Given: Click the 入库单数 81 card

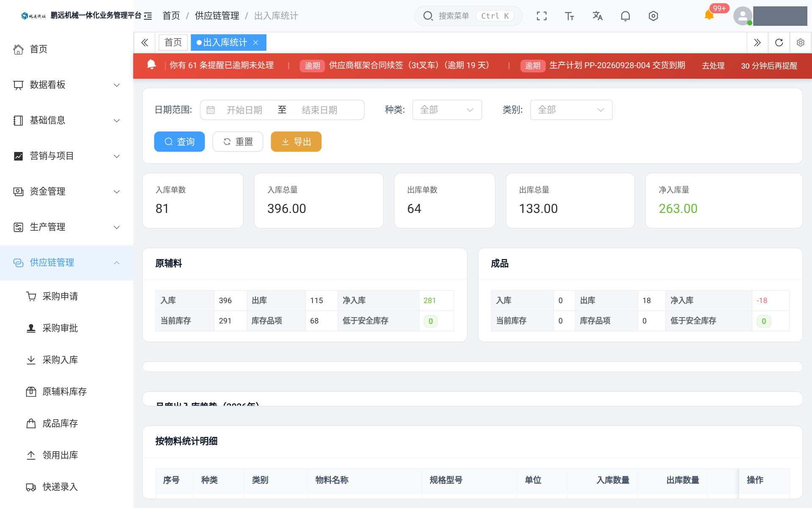Looking at the screenshot, I should point(193,201).
